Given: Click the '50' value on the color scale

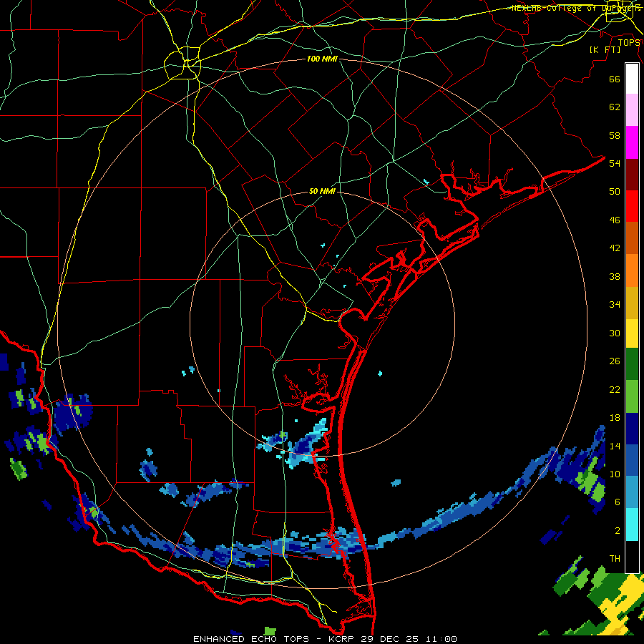Looking at the screenshot, I should (x=615, y=191).
